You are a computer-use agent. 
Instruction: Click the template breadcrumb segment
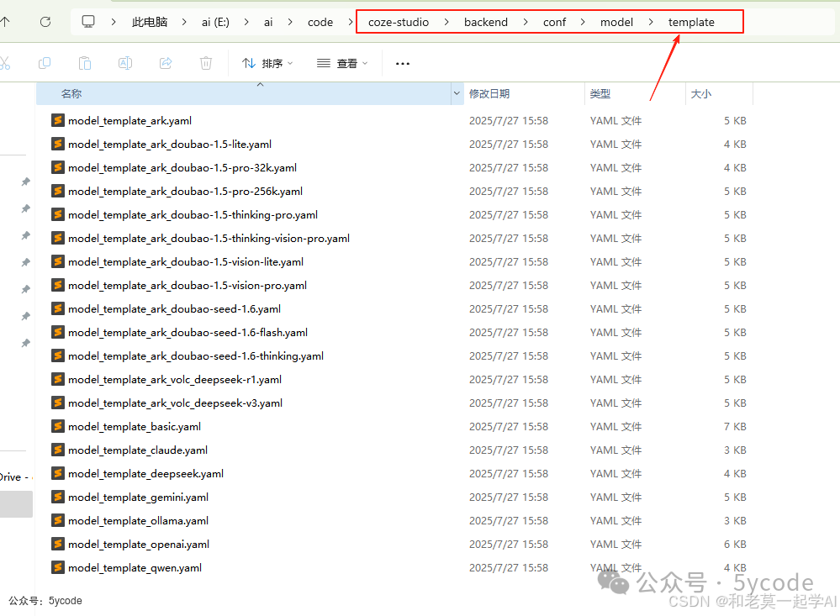click(x=691, y=22)
